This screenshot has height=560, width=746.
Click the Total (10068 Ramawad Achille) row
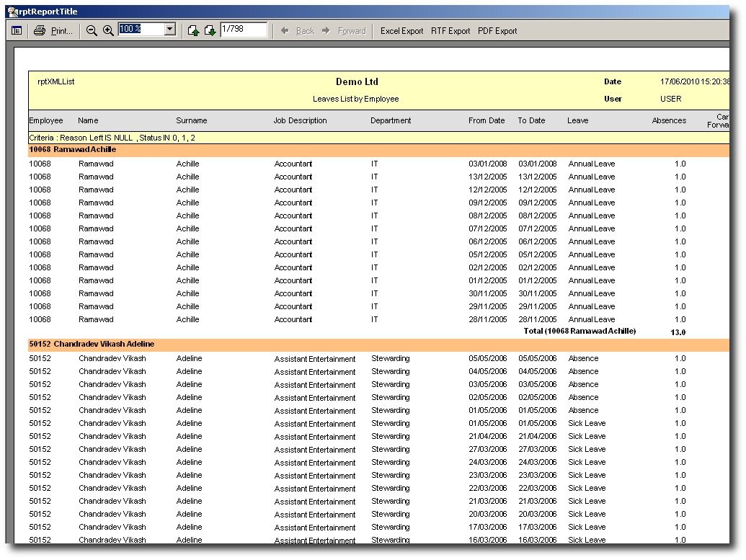click(580, 332)
